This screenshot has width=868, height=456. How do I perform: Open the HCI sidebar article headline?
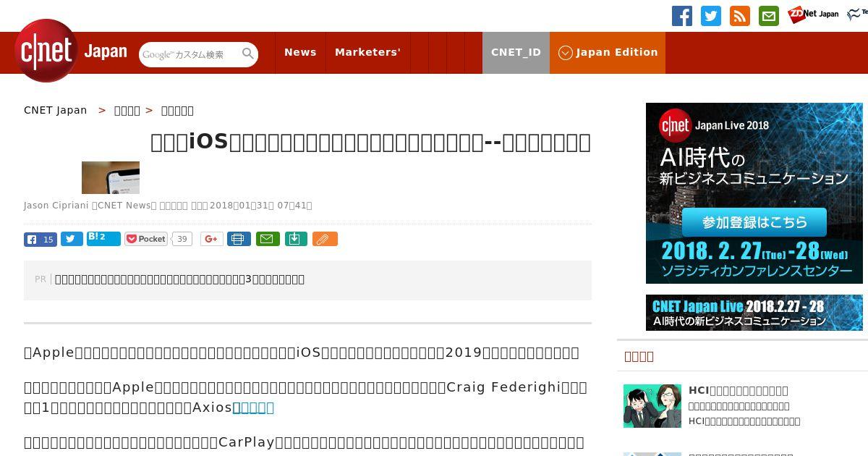click(x=739, y=390)
